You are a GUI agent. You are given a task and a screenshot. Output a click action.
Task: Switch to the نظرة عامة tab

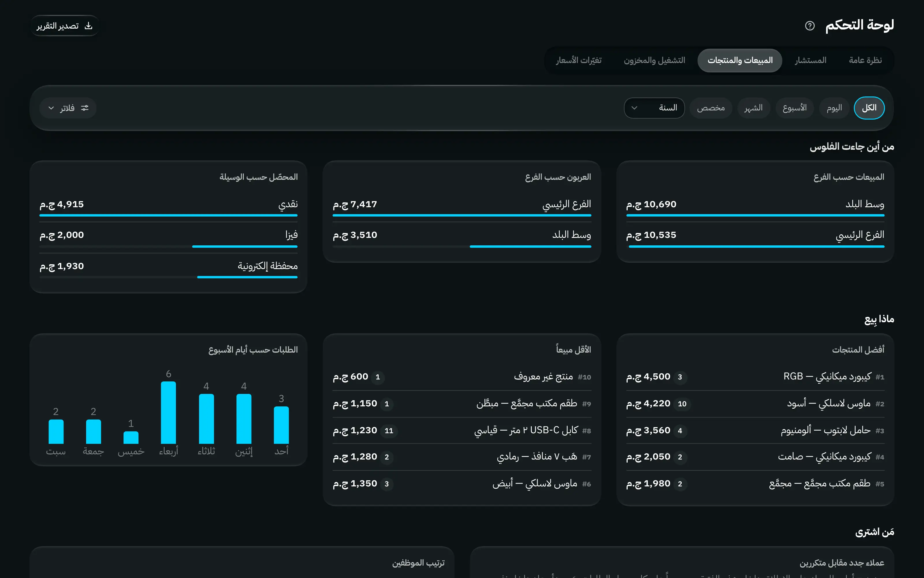865,60
